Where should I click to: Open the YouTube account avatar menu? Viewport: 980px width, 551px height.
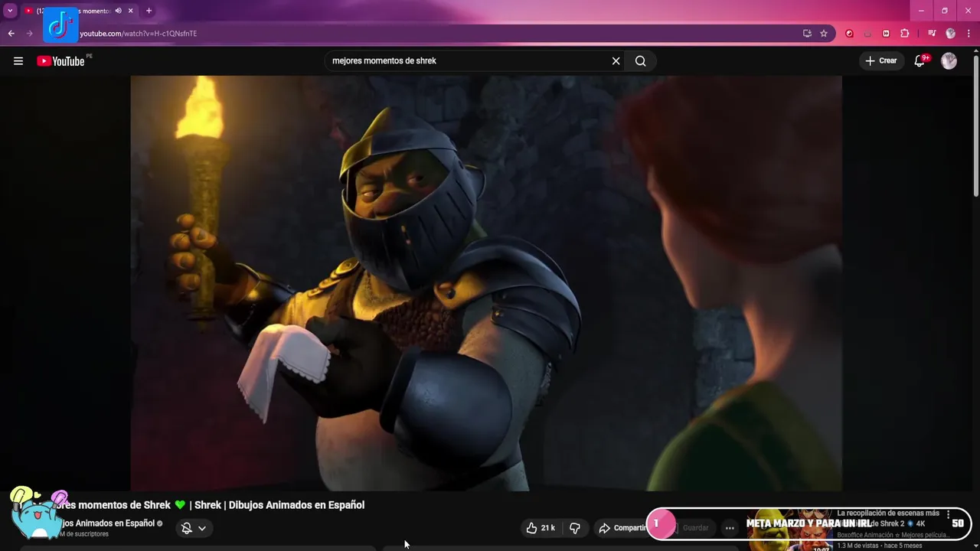point(949,61)
